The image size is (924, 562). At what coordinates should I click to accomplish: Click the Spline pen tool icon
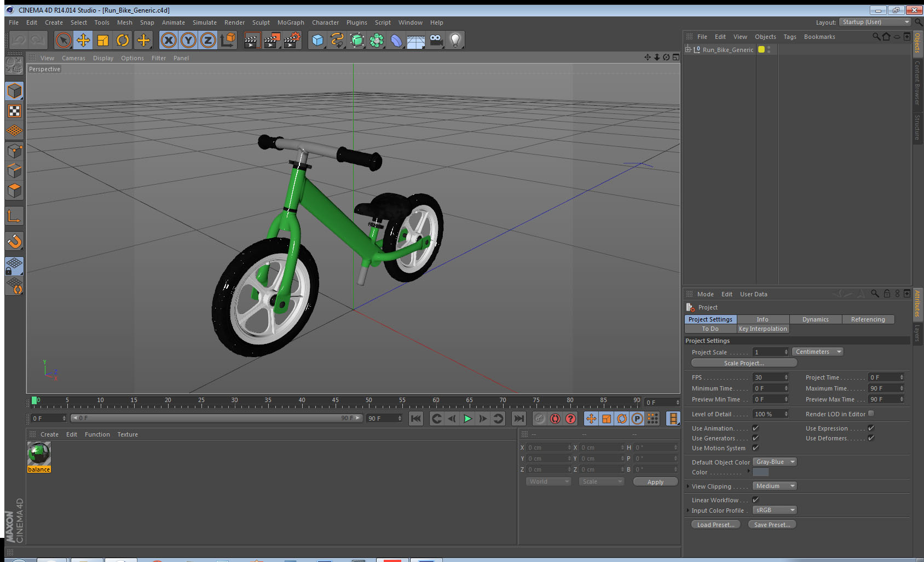pos(337,40)
